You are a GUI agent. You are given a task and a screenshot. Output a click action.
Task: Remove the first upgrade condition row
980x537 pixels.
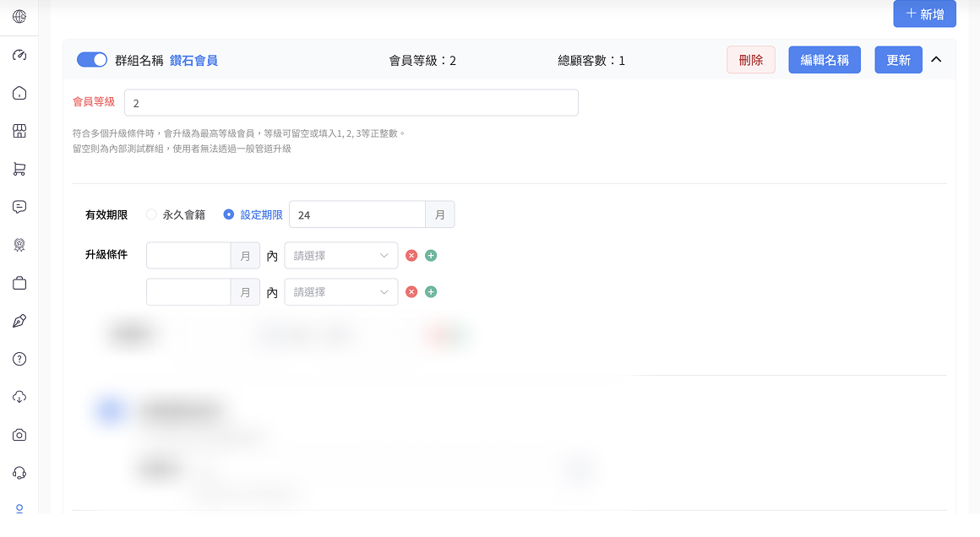tap(411, 256)
